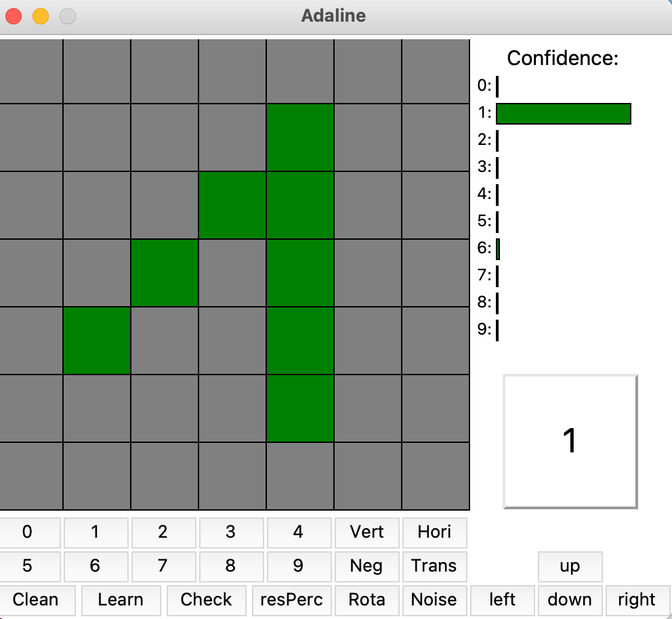Start training by pressing Learn
Viewport: 672px width, 619px height.
click(121, 599)
